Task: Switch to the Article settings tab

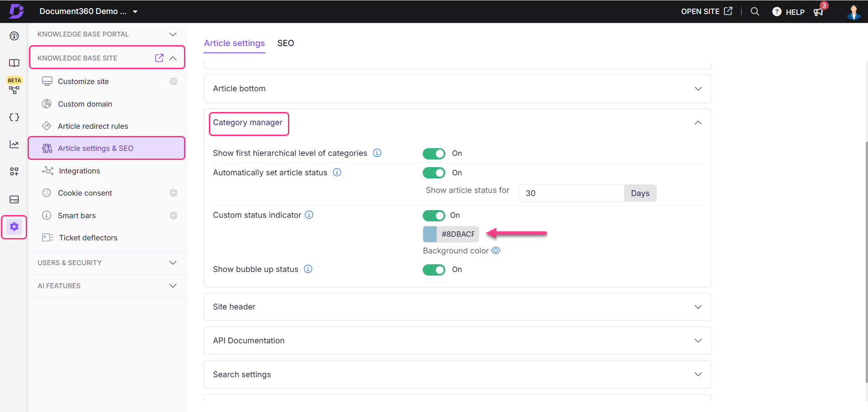Action: pyautogui.click(x=234, y=43)
